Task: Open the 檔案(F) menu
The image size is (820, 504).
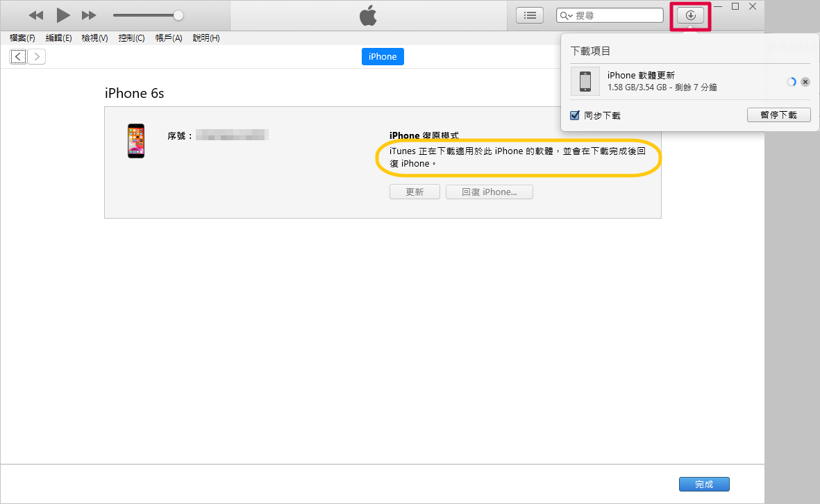Action: [x=22, y=38]
